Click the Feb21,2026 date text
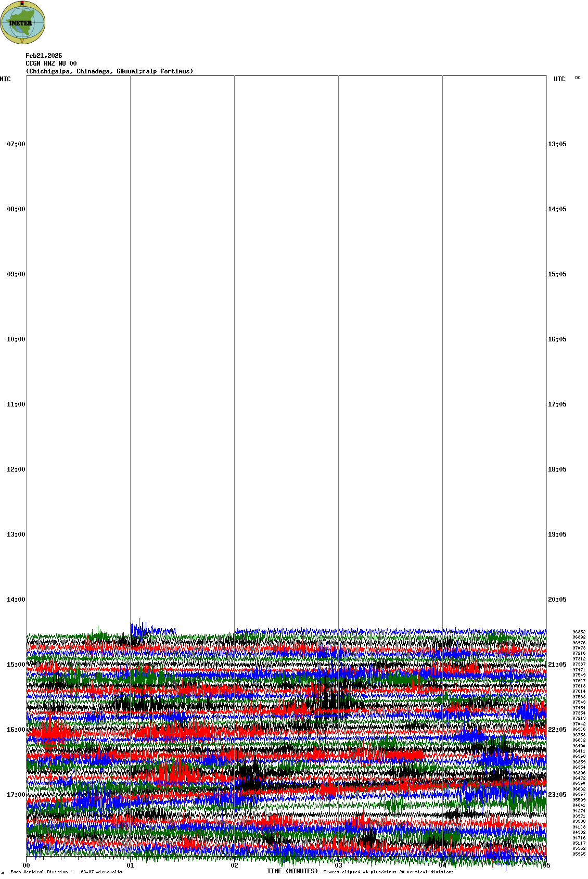This screenshot has width=588, height=879. click(x=44, y=56)
